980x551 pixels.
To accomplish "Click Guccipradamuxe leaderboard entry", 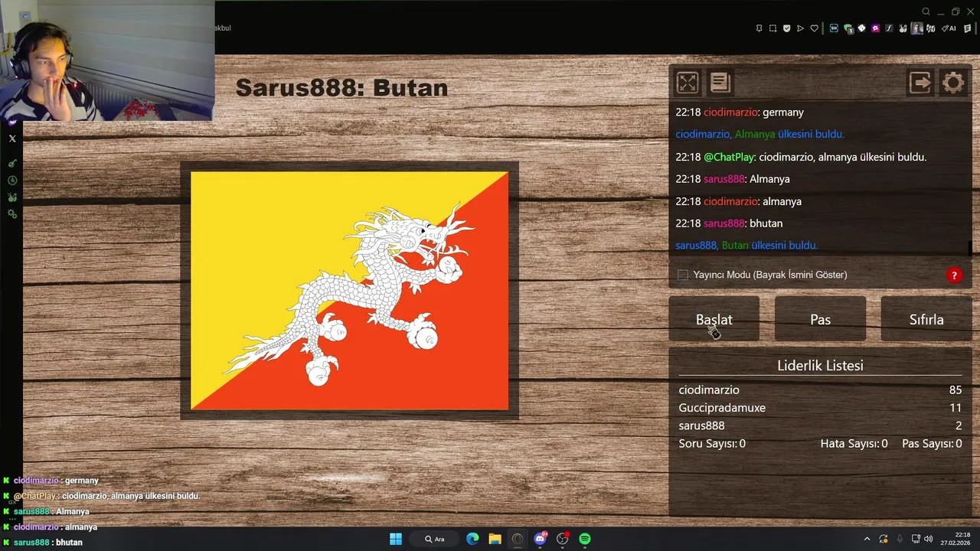I will click(820, 408).
